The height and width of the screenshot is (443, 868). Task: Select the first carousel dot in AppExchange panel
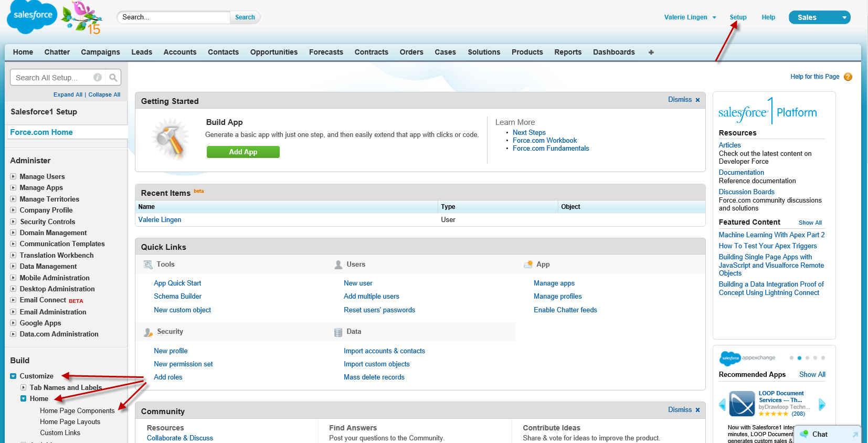pos(791,358)
